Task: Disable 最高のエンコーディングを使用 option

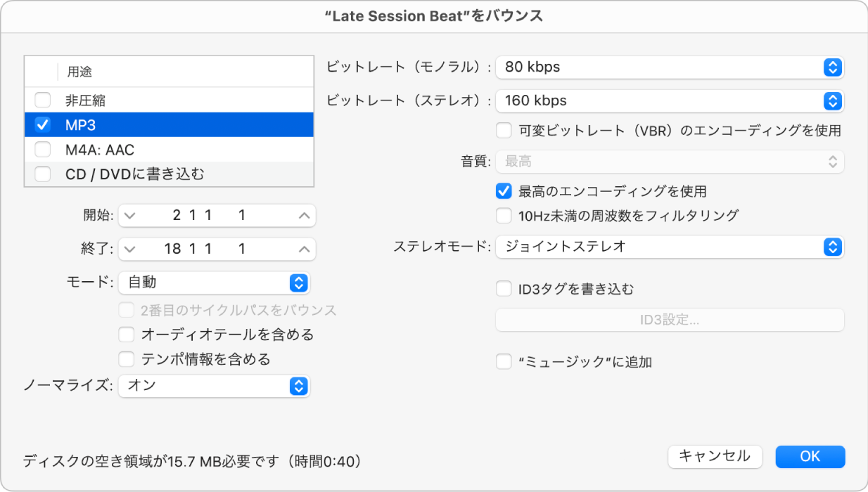Action: tap(504, 191)
